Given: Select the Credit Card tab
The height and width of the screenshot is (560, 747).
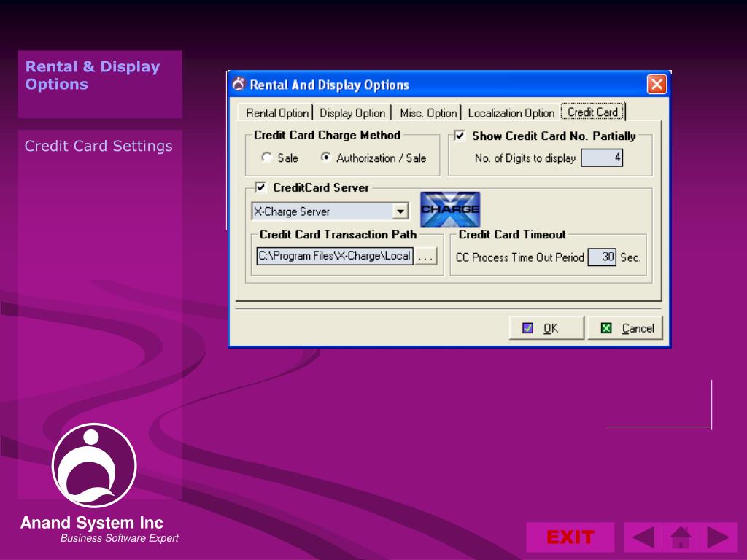Looking at the screenshot, I should click(x=592, y=112).
